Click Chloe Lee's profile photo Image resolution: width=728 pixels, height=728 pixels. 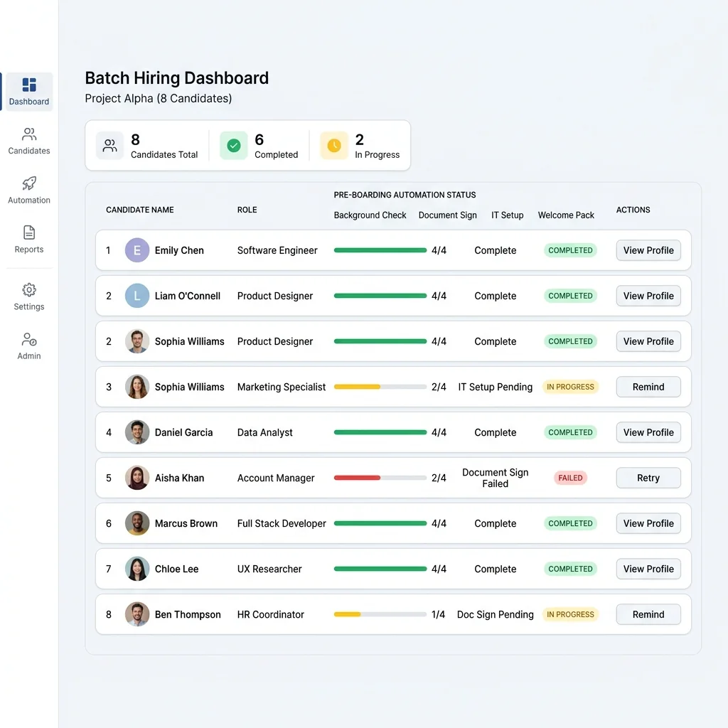(x=137, y=569)
